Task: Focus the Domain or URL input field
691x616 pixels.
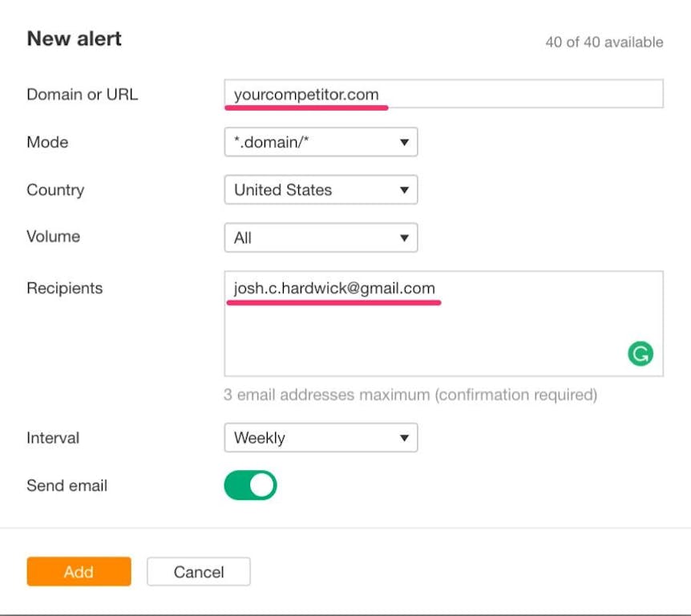Action: click(443, 94)
